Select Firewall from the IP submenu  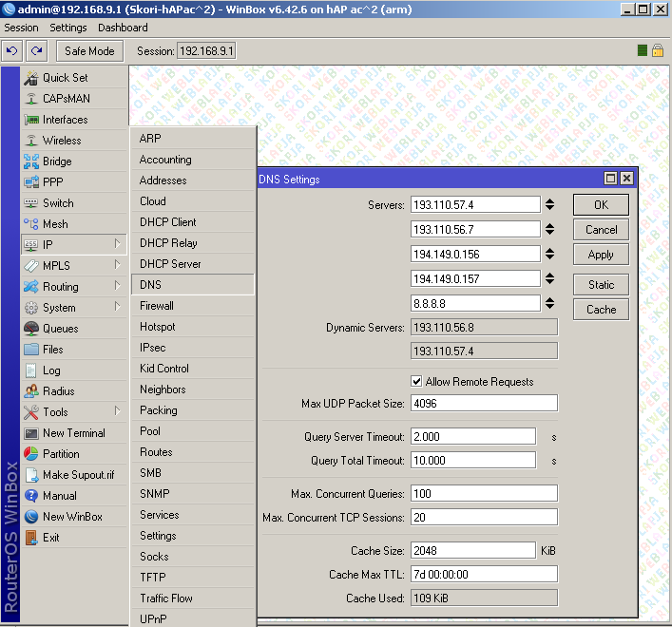(x=157, y=306)
